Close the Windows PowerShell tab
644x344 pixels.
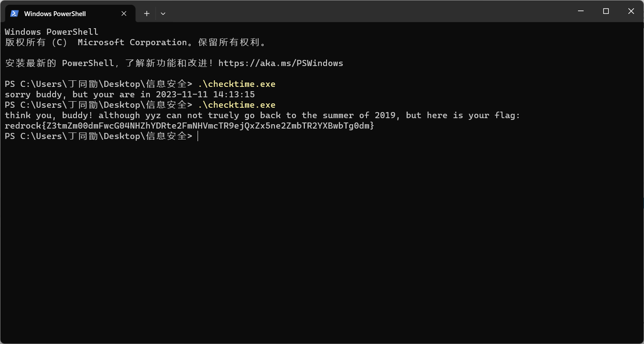[x=124, y=13]
